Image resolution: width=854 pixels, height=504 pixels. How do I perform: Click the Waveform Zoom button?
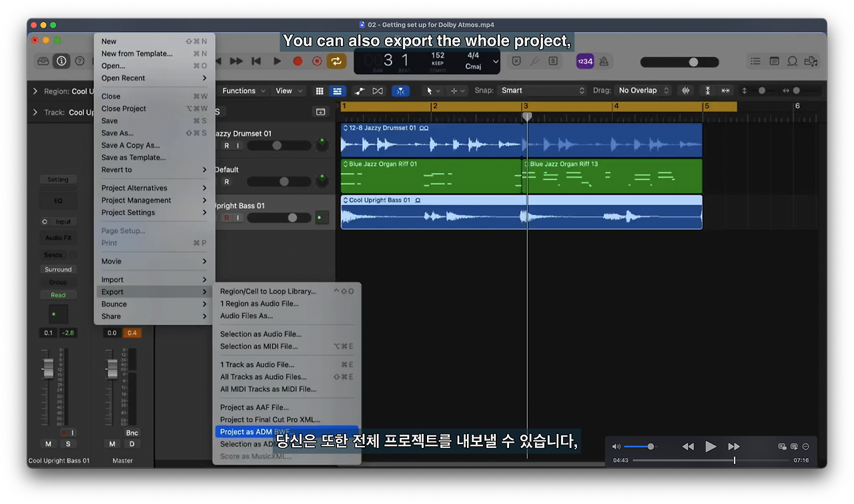[x=685, y=91]
